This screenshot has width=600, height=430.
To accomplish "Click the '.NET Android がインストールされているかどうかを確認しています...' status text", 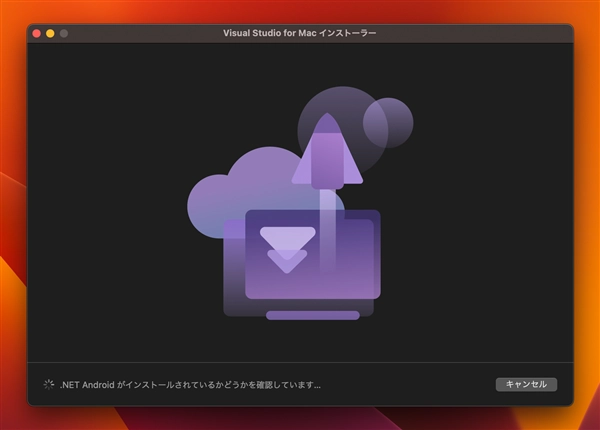I will pos(190,385).
